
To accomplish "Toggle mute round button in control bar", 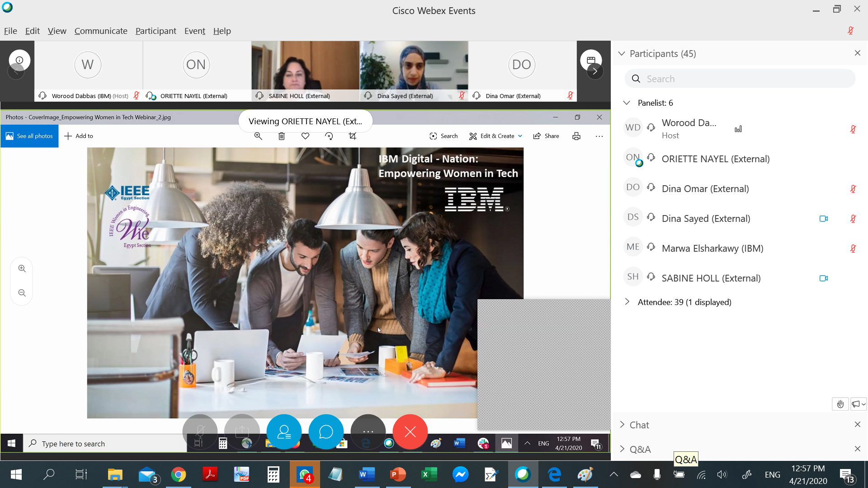I will [200, 432].
